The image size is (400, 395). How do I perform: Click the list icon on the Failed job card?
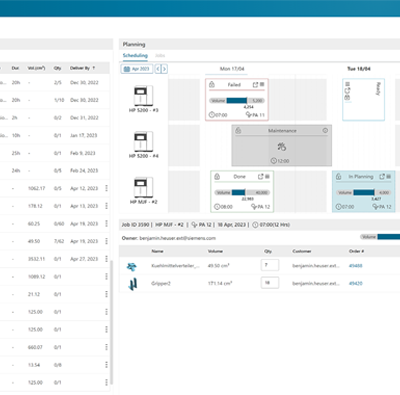[x=262, y=85]
